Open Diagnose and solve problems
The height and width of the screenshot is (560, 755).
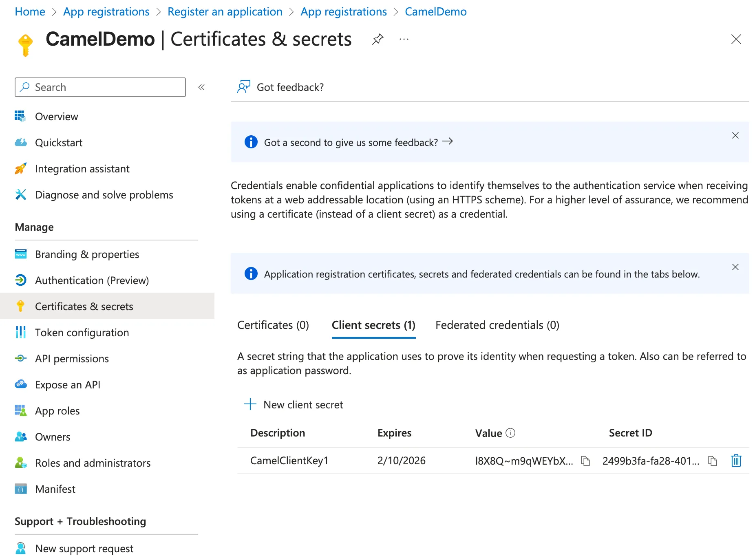click(104, 195)
